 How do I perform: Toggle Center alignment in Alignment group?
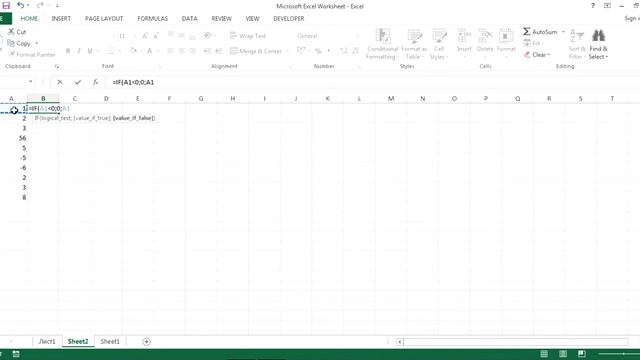coord(182,51)
